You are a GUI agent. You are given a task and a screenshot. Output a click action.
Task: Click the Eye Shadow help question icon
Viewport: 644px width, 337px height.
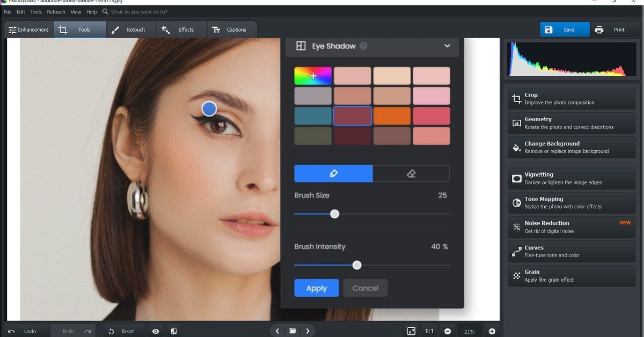click(363, 46)
